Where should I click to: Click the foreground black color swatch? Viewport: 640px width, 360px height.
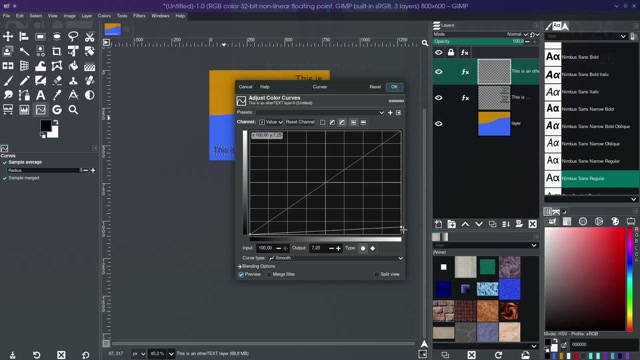[x=46, y=125]
